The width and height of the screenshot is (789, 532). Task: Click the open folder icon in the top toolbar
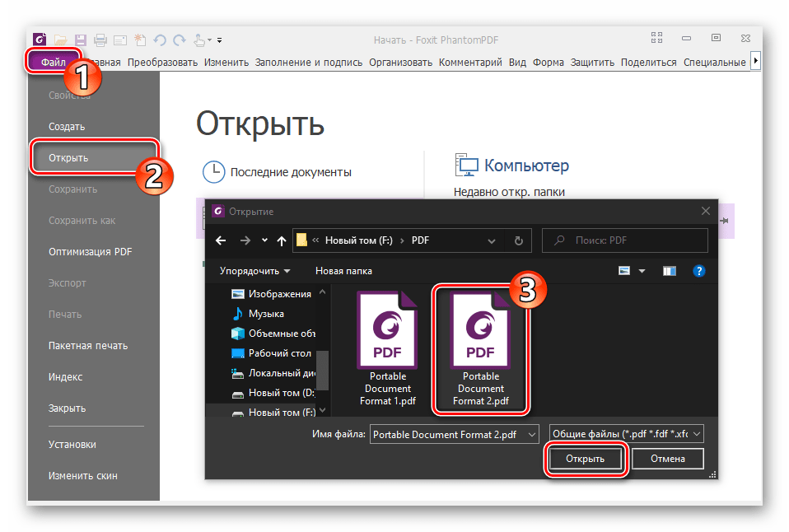[61, 40]
